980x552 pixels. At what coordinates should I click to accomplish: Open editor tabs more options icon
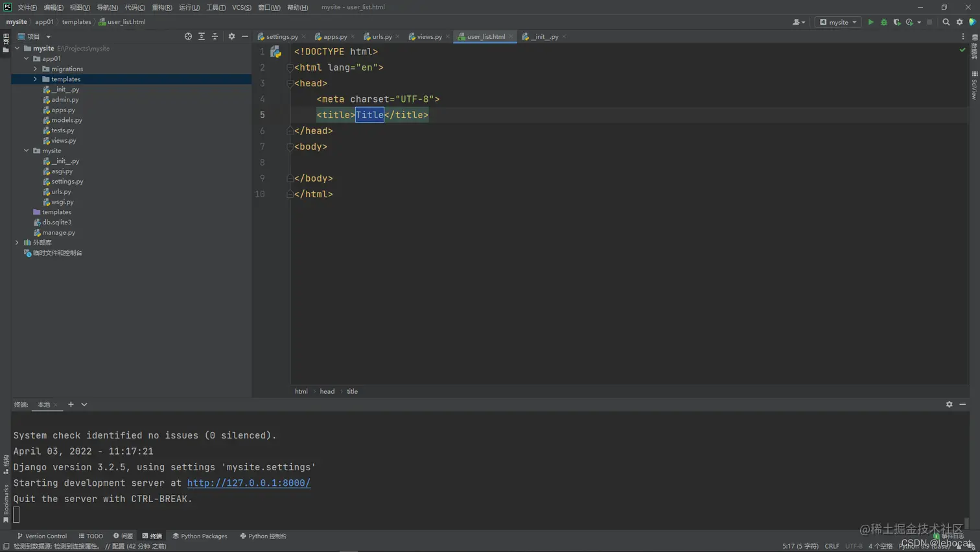(963, 36)
